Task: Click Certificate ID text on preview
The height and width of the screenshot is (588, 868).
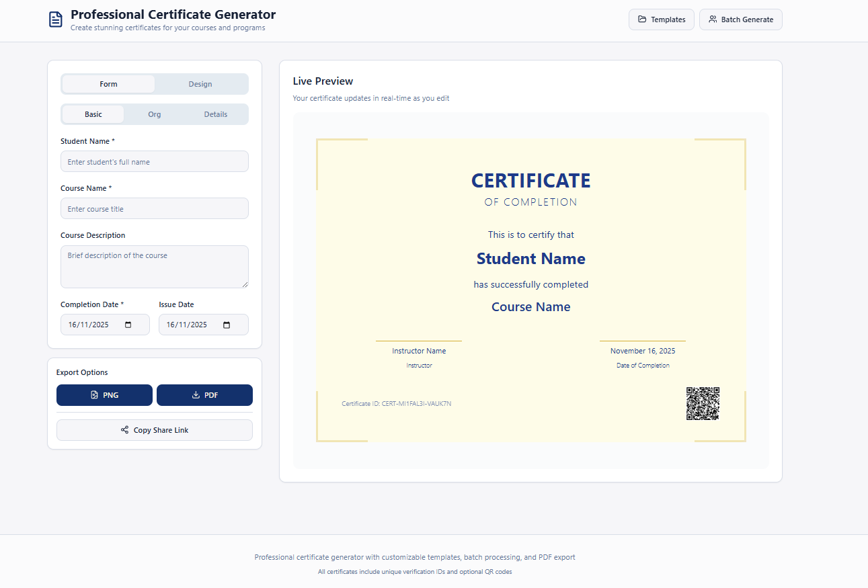Action: click(396, 404)
